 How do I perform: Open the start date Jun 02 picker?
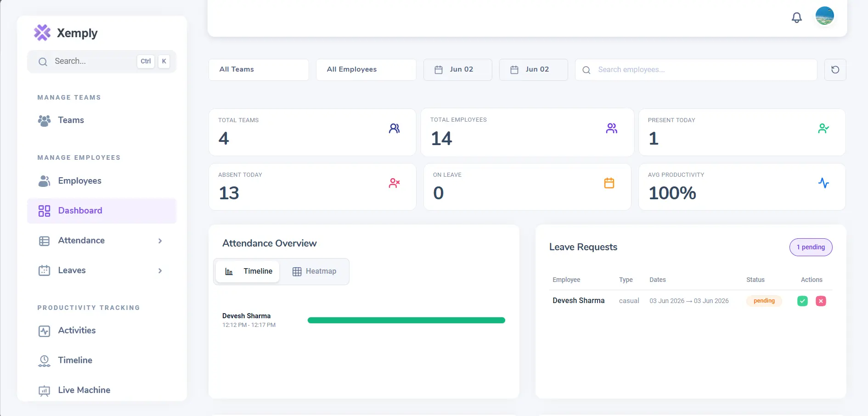(x=458, y=70)
